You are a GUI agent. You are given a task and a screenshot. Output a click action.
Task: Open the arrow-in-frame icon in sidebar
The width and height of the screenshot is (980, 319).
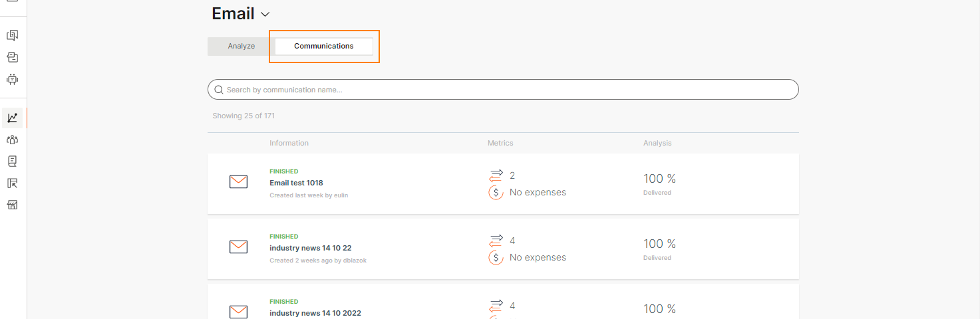(12, 183)
